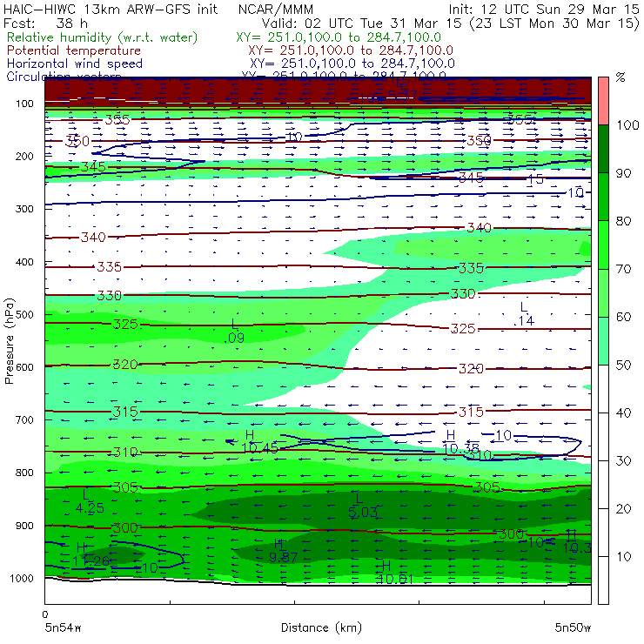This screenshot has width=644, height=644.
Task: Click the 'Fcst: 38 h' forecast label
Action: pyautogui.click(x=45, y=23)
